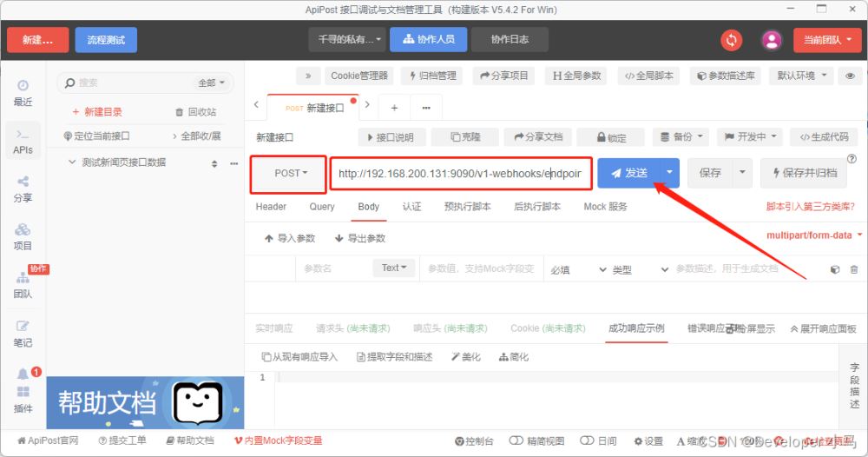
Task: Open the 保存 save dropdown arrow
Action: pos(742,172)
